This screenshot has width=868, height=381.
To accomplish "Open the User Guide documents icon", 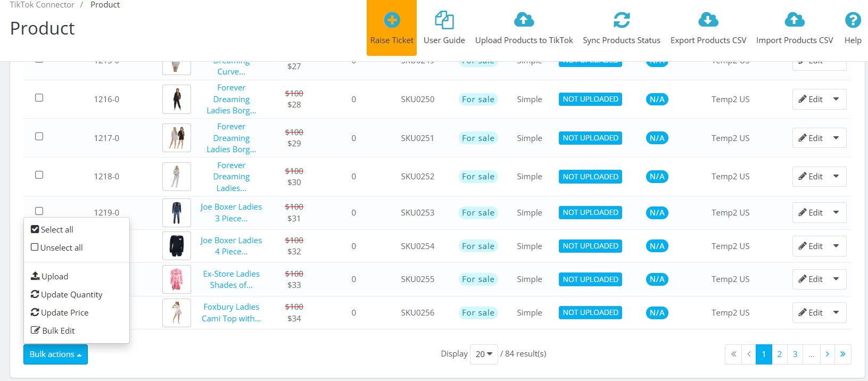I will pyautogui.click(x=444, y=20).
